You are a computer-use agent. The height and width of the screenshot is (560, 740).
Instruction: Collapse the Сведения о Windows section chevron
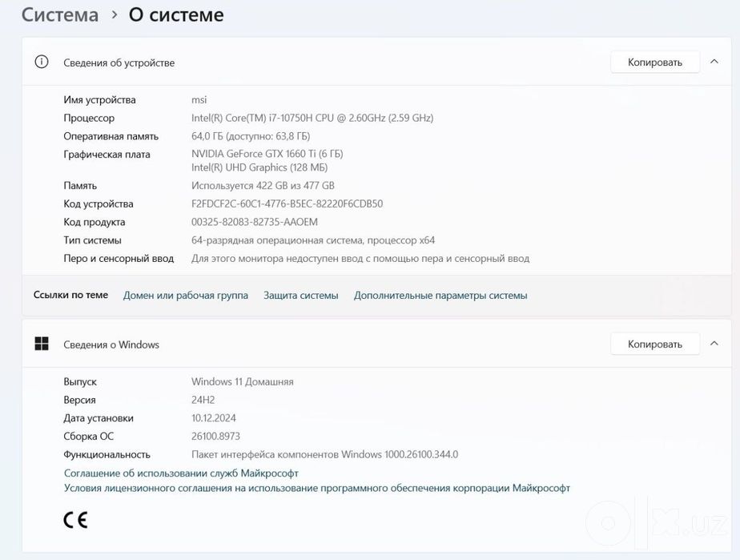(714, 344)
